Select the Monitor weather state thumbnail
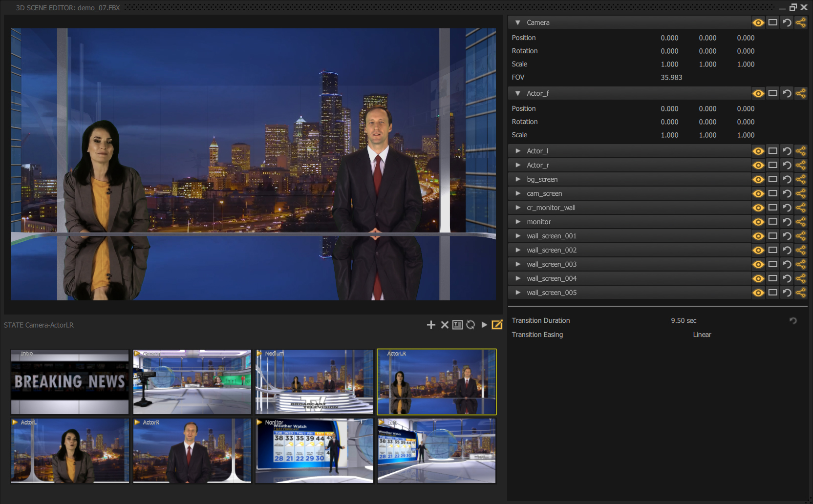Screen dimensions: 813x504 pyautogui.click(x=314, y=451)
